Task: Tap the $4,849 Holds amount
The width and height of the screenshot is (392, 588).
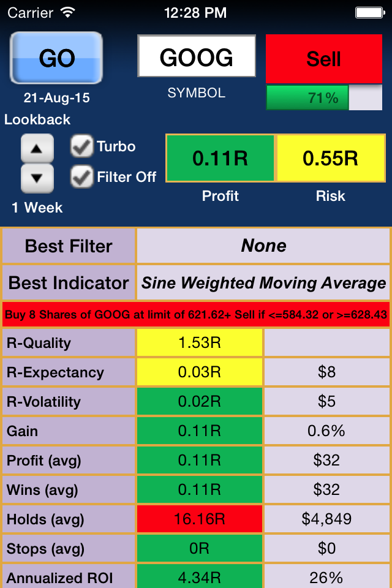Action: tap(326, 519)
